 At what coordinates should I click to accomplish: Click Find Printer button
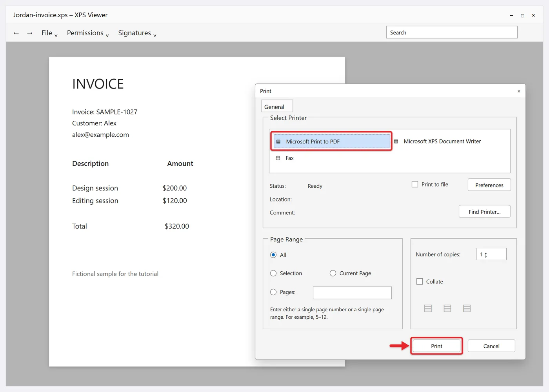(484, 211)
